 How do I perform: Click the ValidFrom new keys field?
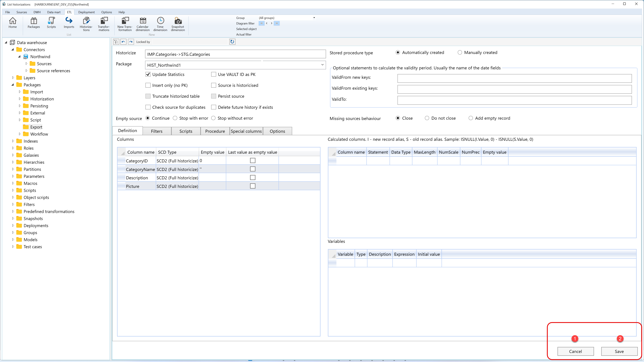515,78
